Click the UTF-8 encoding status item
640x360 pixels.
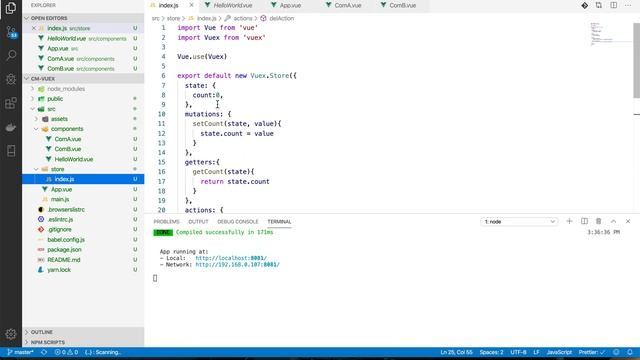[518, 352]
